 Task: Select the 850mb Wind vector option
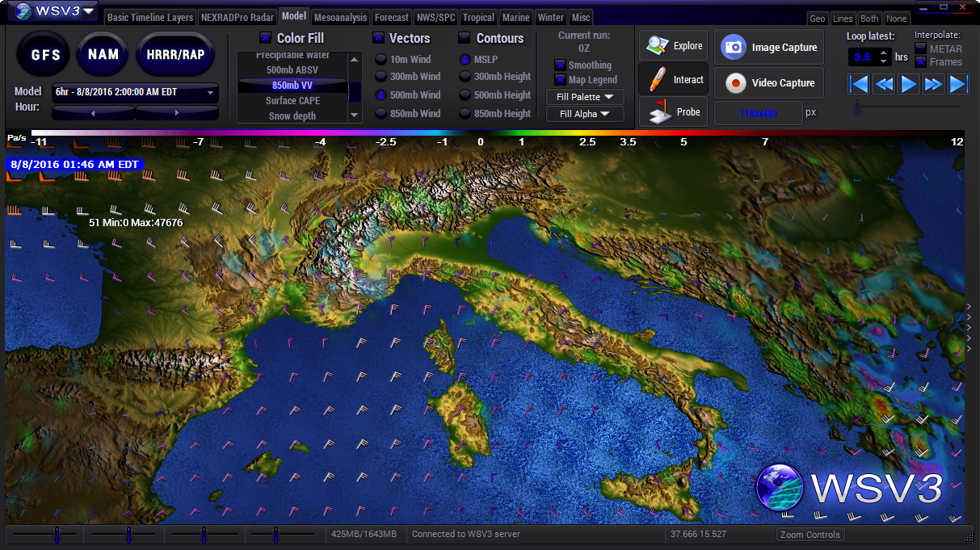pyautogui.click(x=381, y=114)
